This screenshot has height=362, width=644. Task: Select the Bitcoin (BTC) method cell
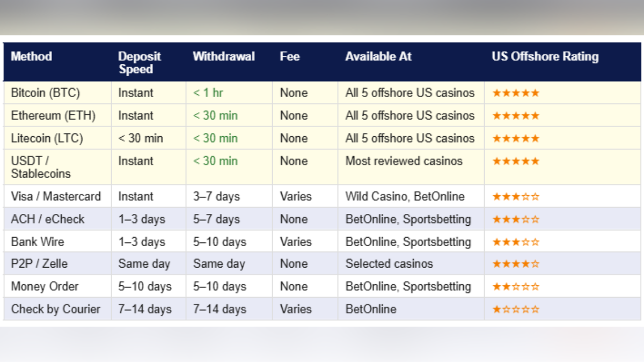[46, 93]
